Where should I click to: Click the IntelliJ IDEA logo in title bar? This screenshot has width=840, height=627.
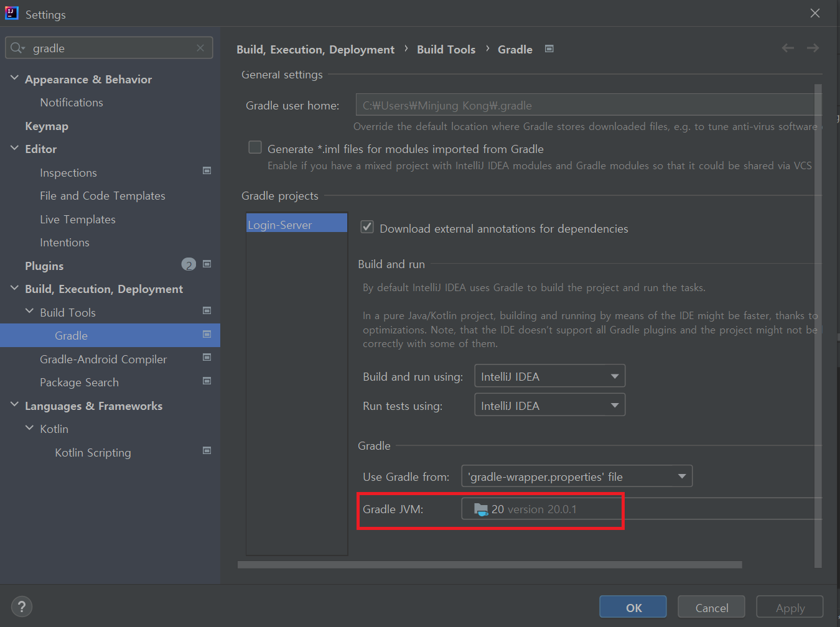(x=11, y=13)
